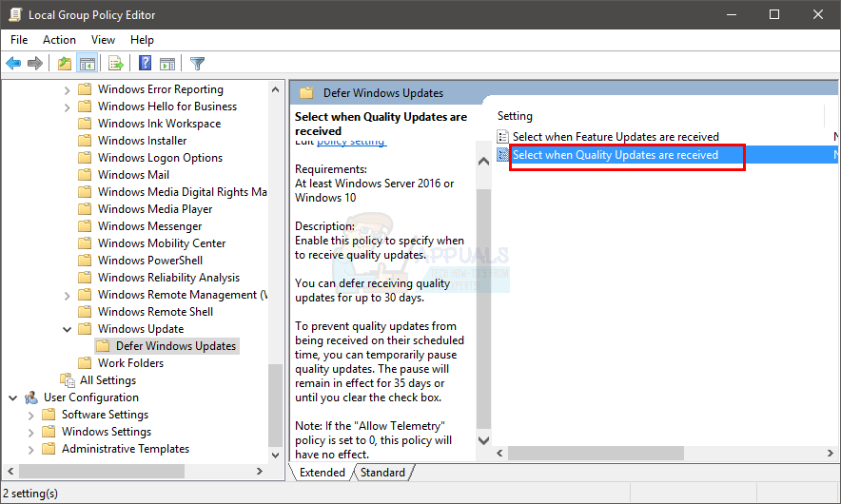Click folder icon in Defer Windows Updates header
The image size is (841, 504).
[306, 93]
